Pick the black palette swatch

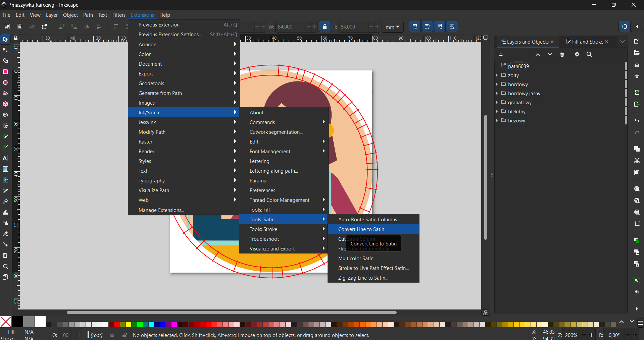(x=17, y=322)
